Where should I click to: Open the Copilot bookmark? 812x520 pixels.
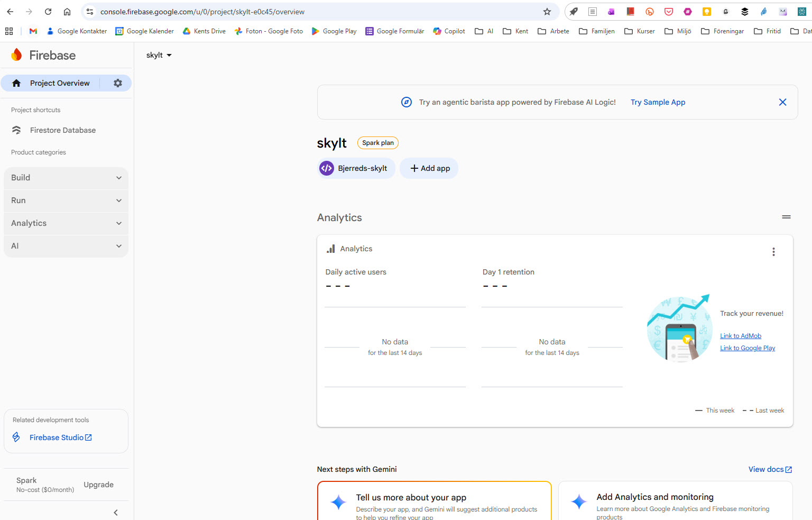449,31
